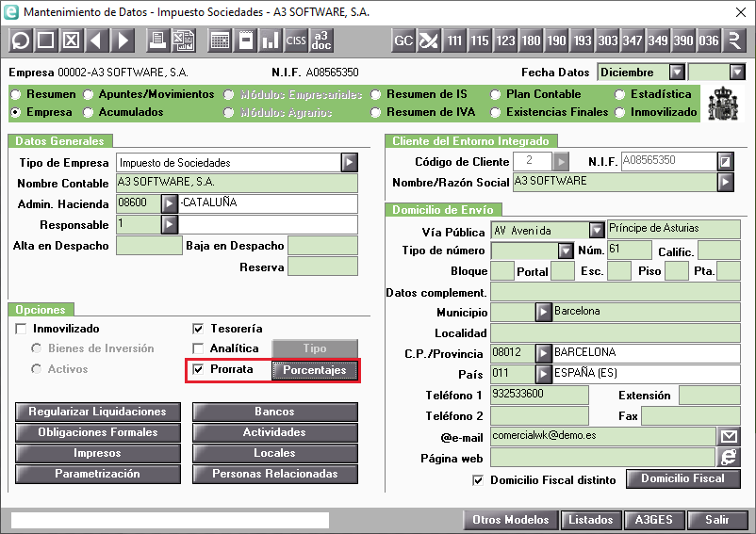
Task: Click the crossed tools icon next to GC
Action: (429, 40)
